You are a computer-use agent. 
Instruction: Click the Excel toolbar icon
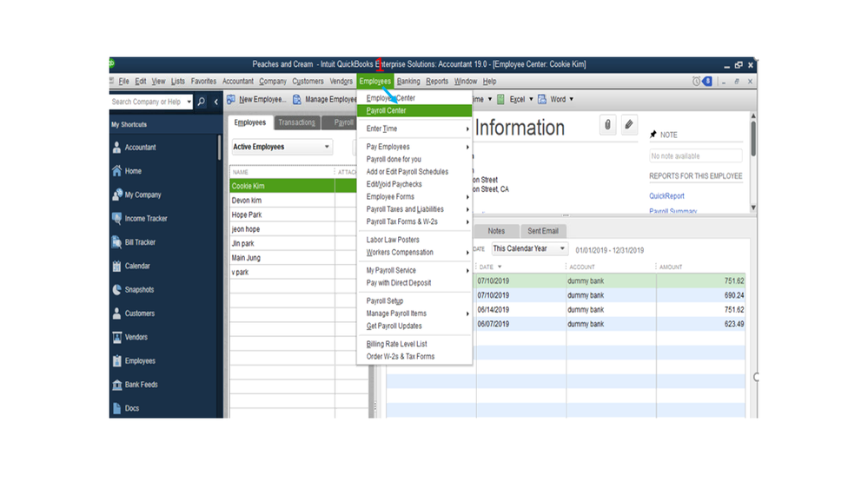point(500,100)
